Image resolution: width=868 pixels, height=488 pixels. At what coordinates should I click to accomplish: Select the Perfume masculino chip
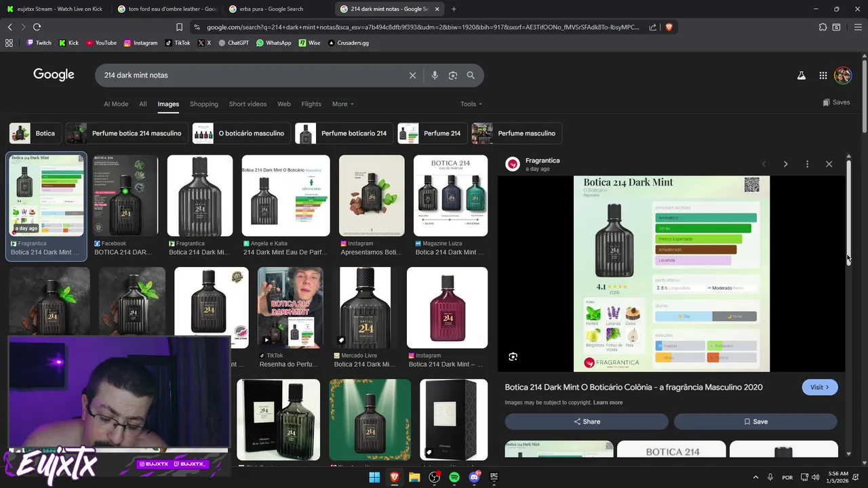[x=517, y=134]
